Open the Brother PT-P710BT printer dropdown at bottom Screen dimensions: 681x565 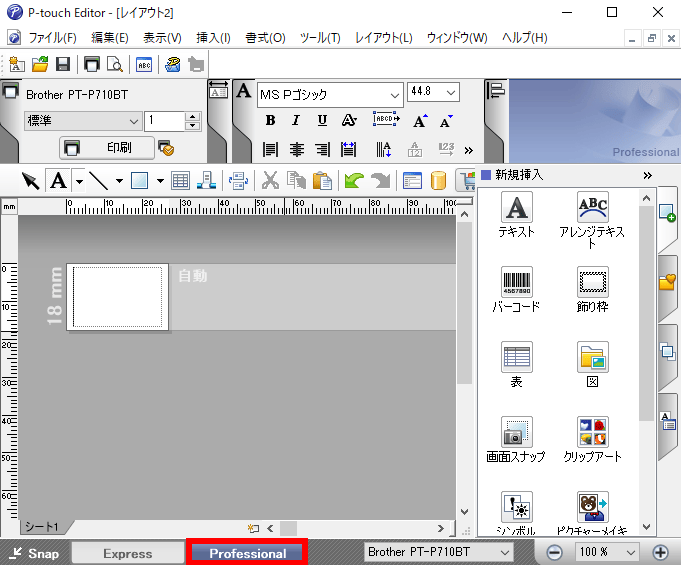point(439,552)
